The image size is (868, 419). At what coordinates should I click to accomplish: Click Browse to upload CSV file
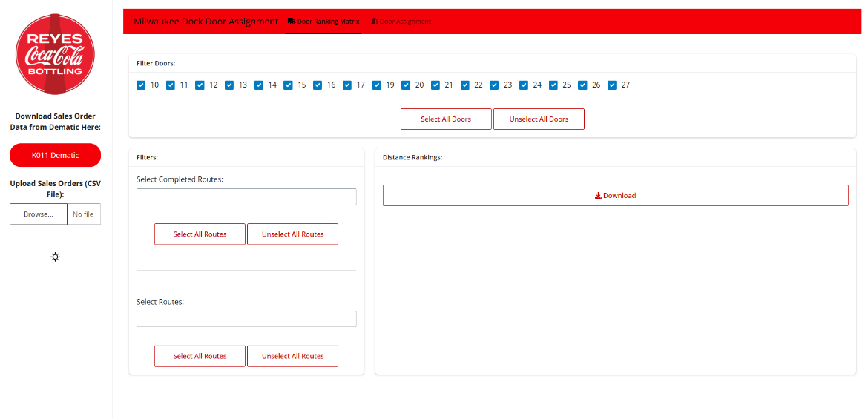click(x=39, y=214)
